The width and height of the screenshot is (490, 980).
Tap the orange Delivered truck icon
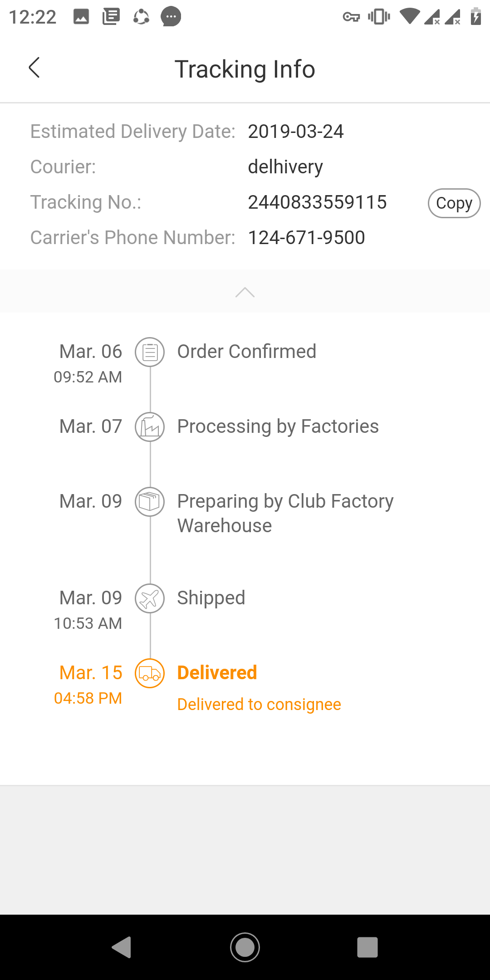click(x=150, y=673)
